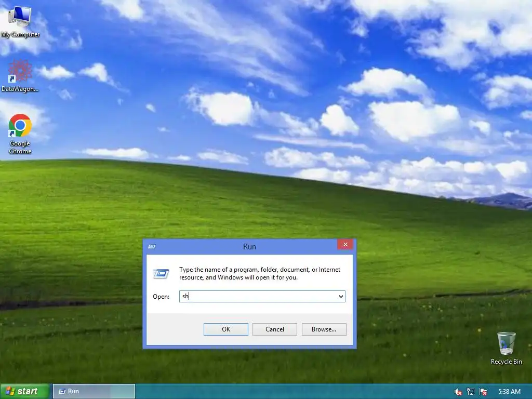This screenshot has height=399, width=532.
Task: Click the Browse... button
Action: click(324, 329)
